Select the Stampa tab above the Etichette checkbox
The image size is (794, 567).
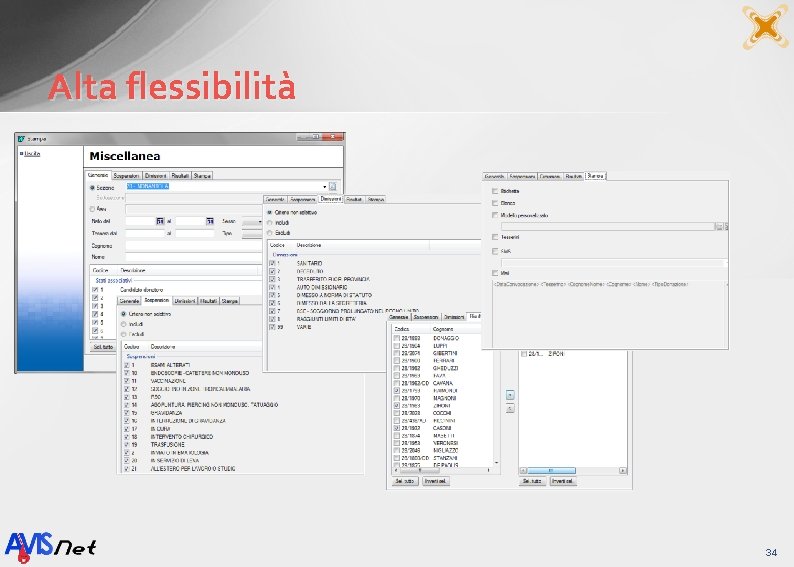point(596,176)
